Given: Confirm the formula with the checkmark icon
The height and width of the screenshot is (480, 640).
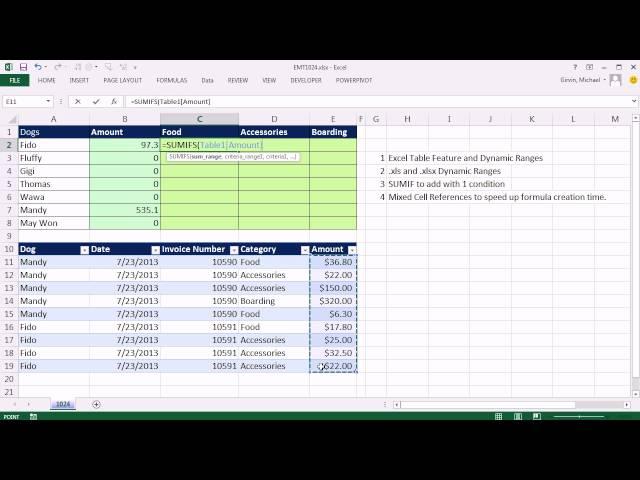Looking at the screenshot, I should (96, 102).
